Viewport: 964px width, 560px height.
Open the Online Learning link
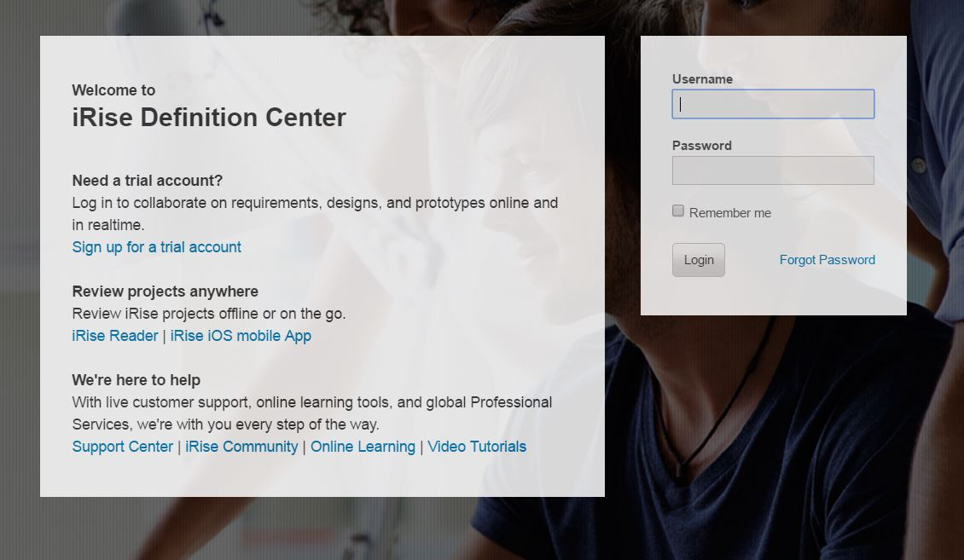pos(363,447)
